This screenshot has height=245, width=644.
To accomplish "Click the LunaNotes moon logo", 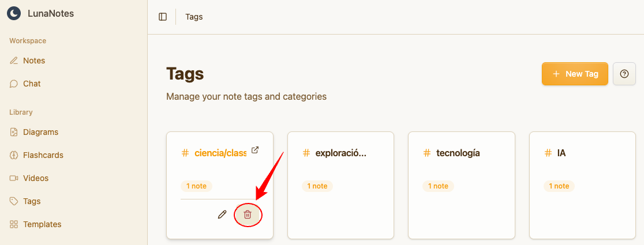I will (14, 13).
